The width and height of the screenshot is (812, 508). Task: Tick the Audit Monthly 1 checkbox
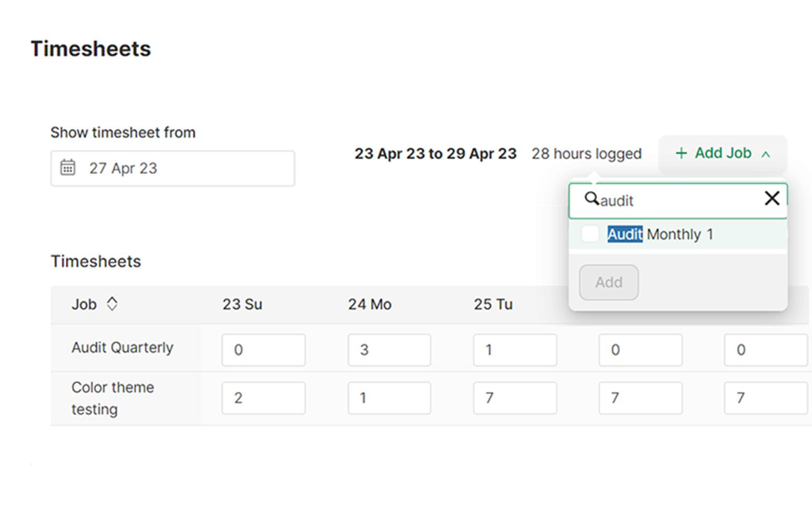point(590,234)
